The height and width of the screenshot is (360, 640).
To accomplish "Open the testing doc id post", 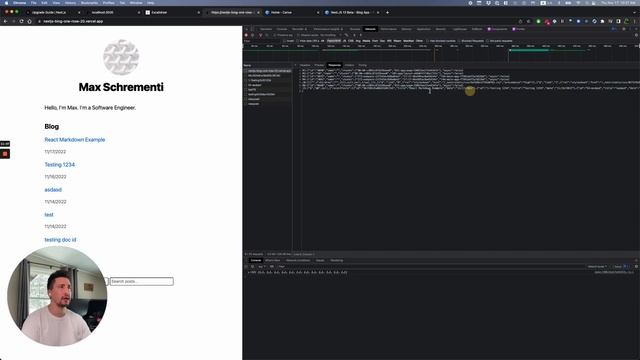I will pyautogui.click(x=60, y=240).
